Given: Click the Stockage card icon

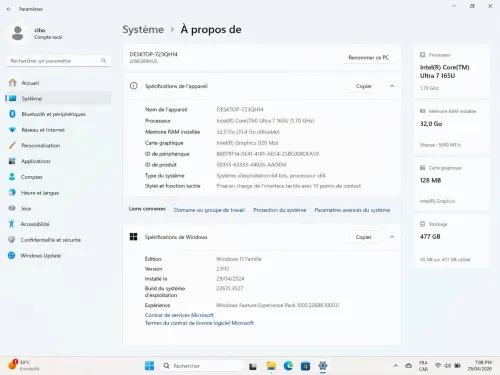Looking at the screenshot, I should (x=423, y=224).
